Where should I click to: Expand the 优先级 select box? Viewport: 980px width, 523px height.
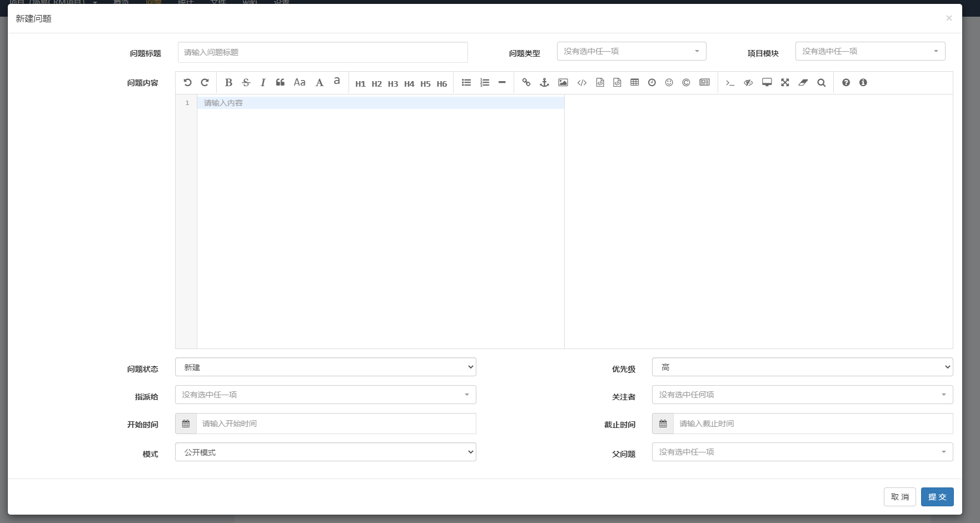click(x=802, y=367)
